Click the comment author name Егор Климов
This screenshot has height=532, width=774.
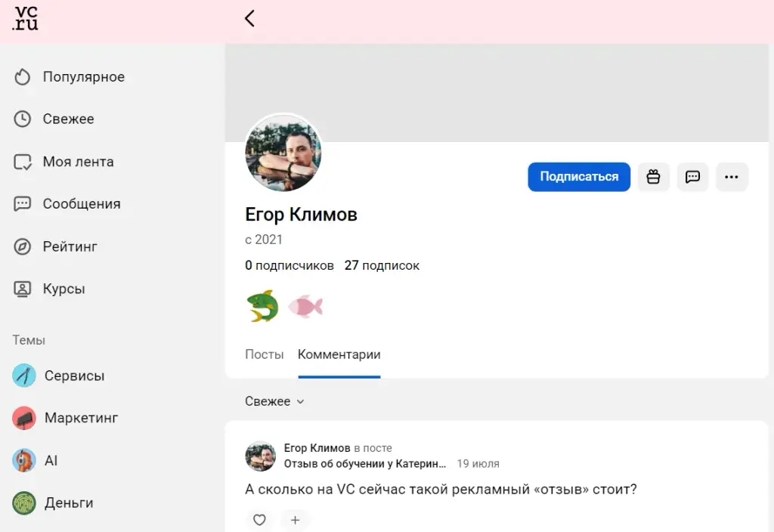317,448
